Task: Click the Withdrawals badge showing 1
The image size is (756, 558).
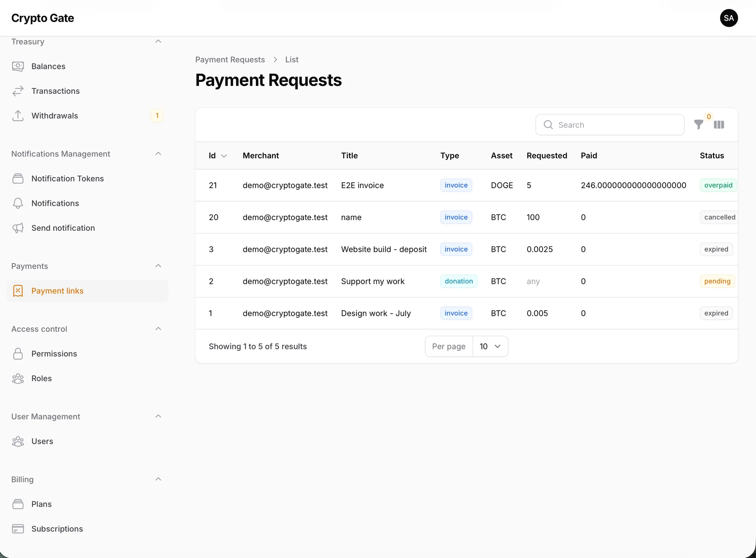Action: pyautogui.click(x=157, y=116)
